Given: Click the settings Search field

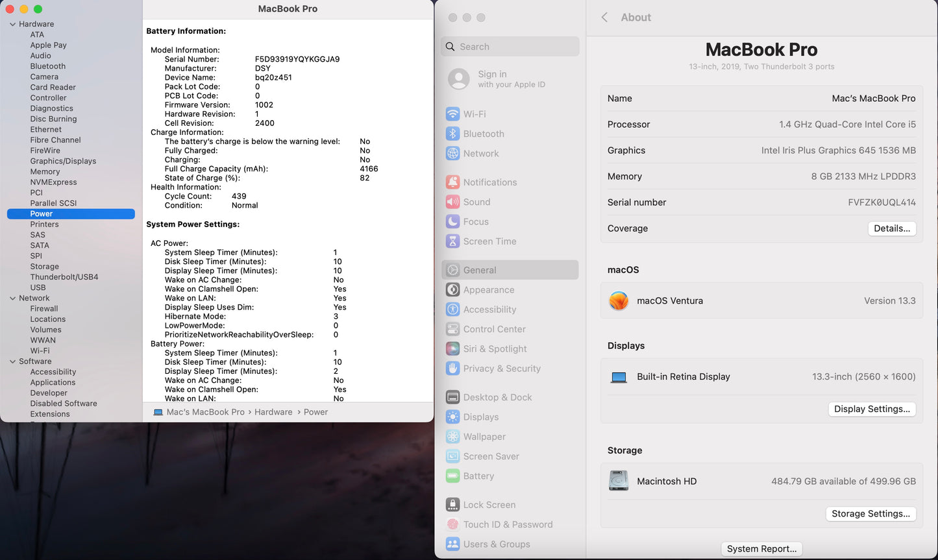Looking at the screenshot, I should [x=510, y=46].
